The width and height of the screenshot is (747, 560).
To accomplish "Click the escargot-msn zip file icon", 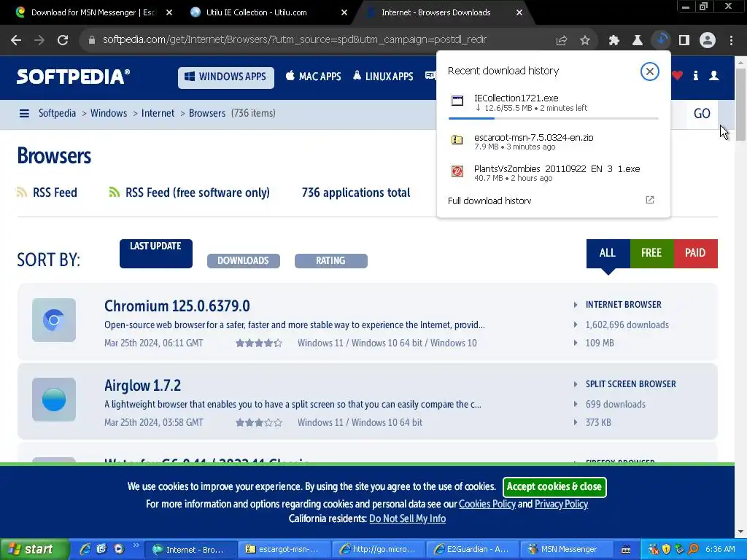I will [457, 139].
